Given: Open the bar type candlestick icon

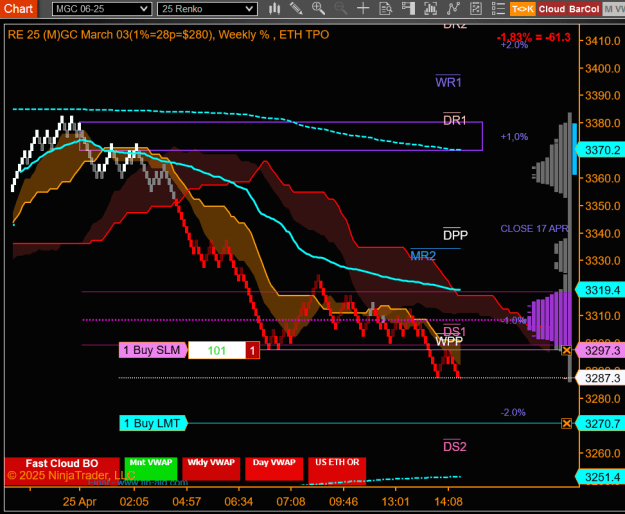Looking at the screenshot, I should click(x=274, y=8).
